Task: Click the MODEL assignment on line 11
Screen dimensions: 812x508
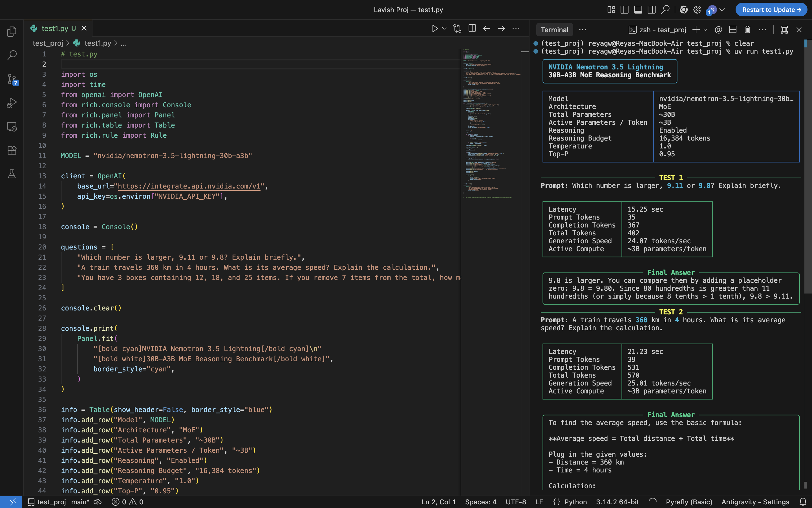Action: (x=156, y=156)
